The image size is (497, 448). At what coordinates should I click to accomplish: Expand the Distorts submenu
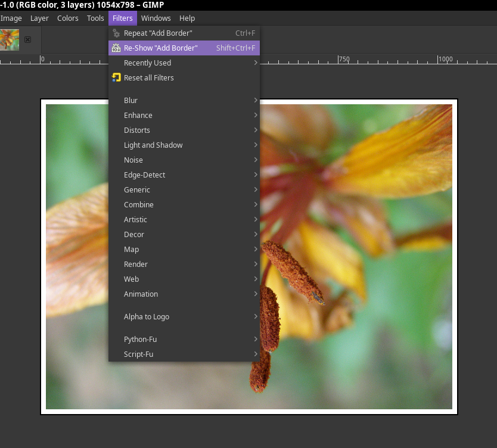click(x=184, y=130)
